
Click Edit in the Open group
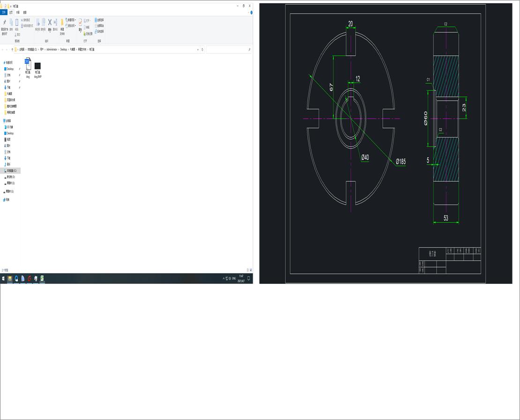87,27
